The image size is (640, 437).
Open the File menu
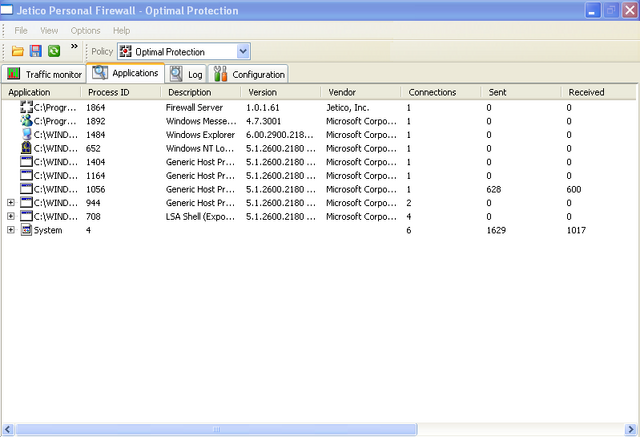coord(21,31)
